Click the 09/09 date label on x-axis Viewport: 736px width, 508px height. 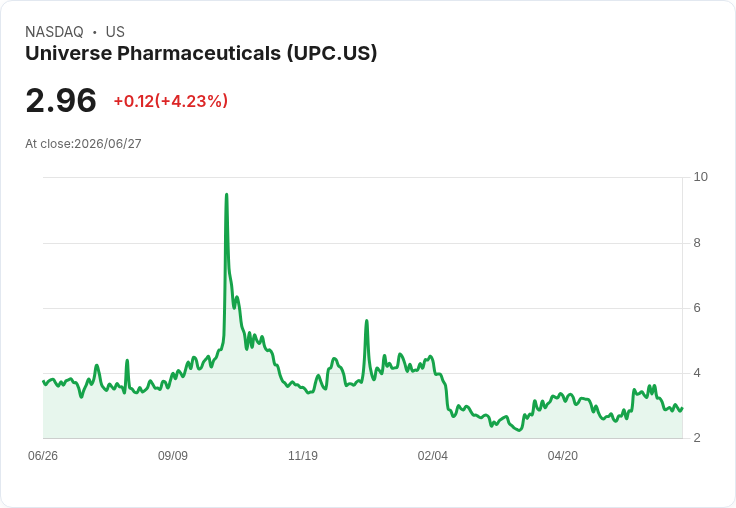coord(173,455)
